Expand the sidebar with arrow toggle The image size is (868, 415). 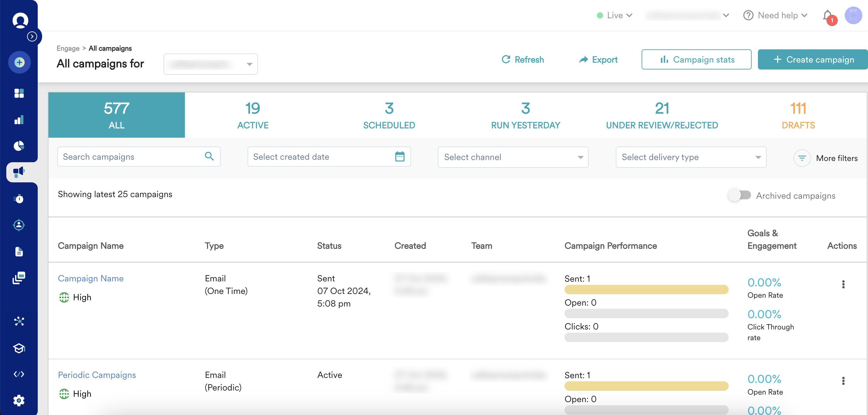click(x=32, y=36)
